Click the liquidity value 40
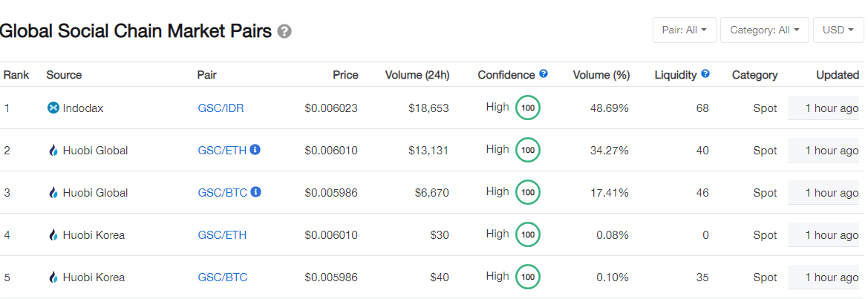 coord(702,151)
